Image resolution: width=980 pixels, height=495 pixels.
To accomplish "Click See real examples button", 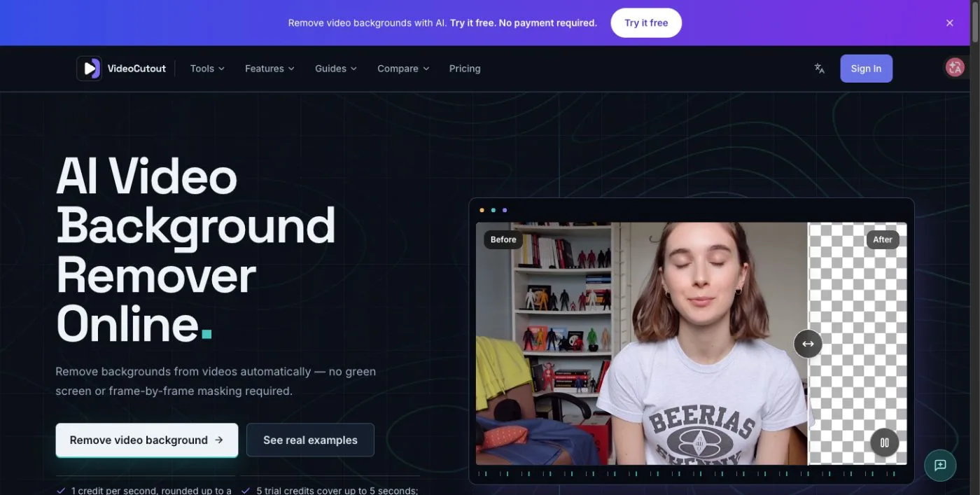I will 310,440.
